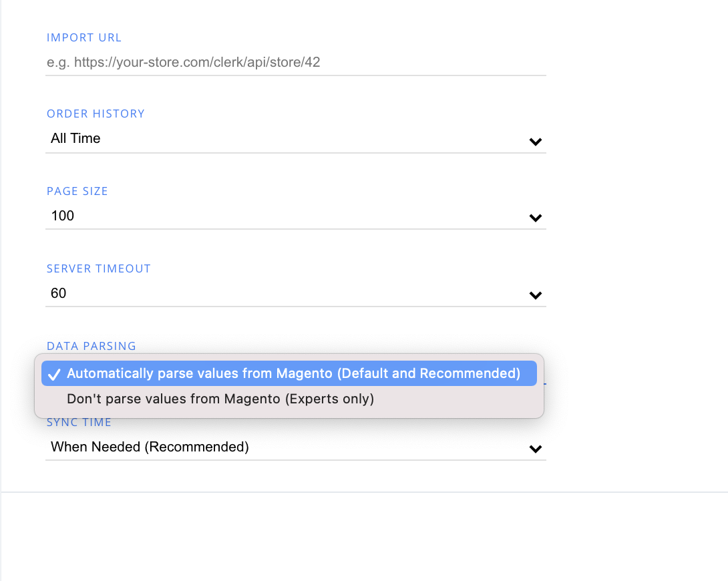Image resolution: width=728 pixels, height=581 pixels.
Task: Click the ORDER HISTORY label
Action: [x=96, y=114]
